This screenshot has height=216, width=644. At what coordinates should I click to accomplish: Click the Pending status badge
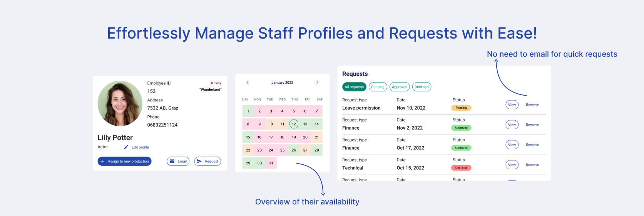point(461,108)
